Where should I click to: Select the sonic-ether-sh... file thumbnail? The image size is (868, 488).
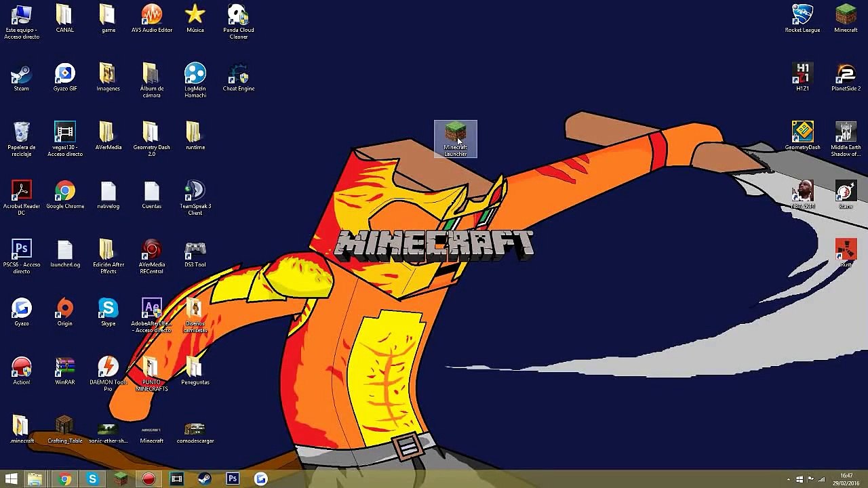tap(108, 432)
